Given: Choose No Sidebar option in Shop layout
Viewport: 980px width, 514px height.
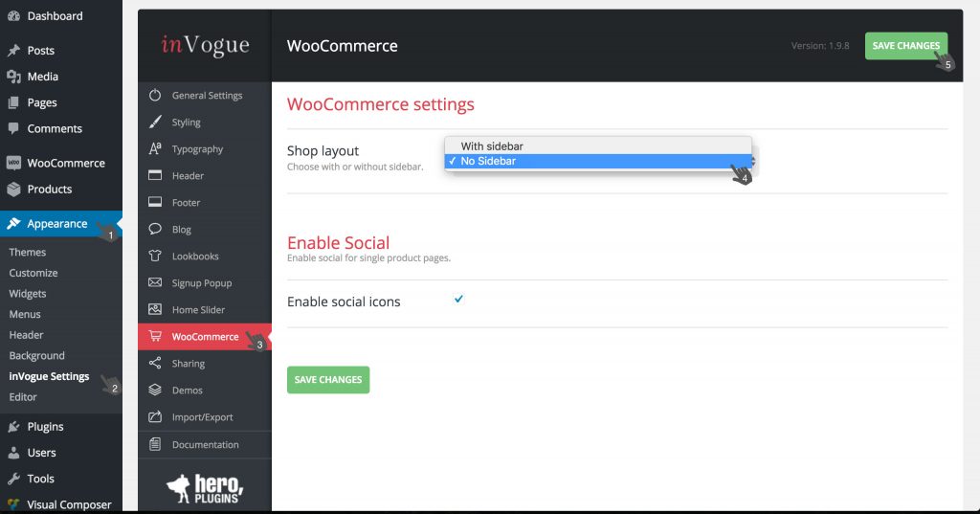Looking at the screenshot, I should (597, 161).
